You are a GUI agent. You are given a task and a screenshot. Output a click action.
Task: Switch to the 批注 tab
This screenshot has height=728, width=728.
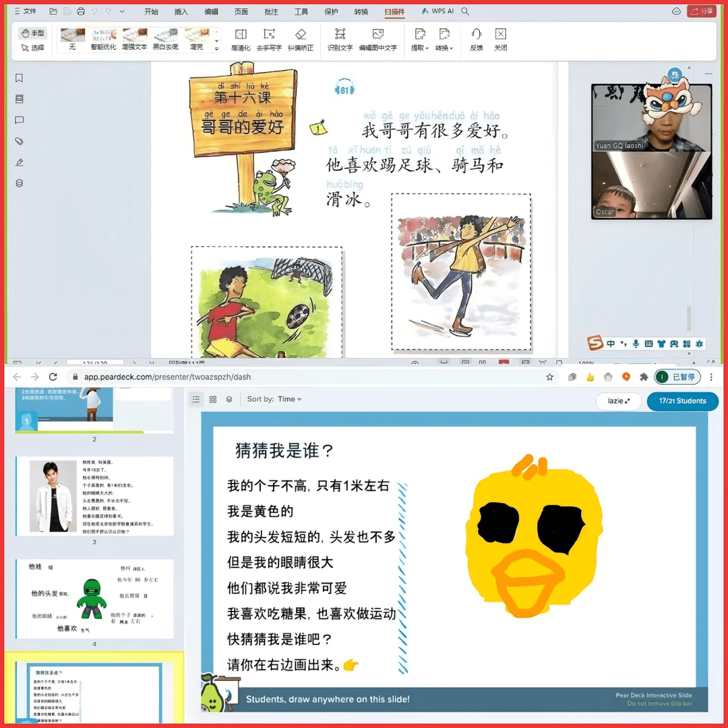coord(271,11)
